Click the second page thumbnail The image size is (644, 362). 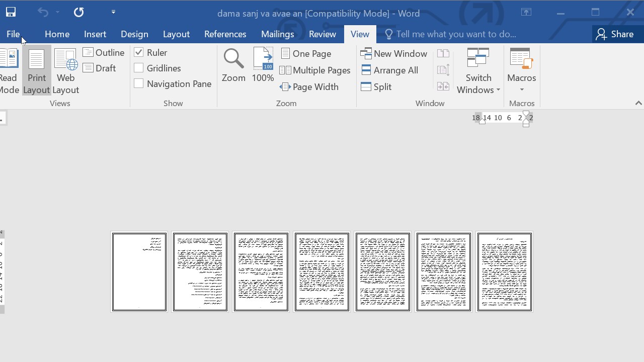[x=200, y=271]
